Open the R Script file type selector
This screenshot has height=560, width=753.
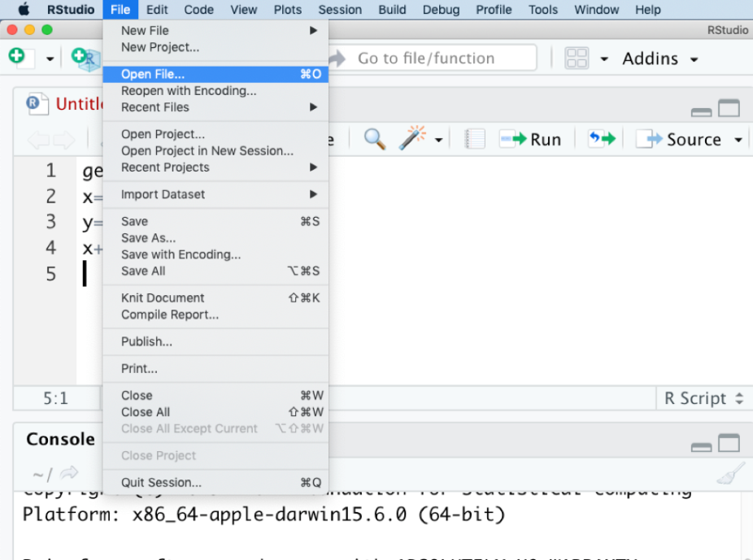coord(703,398)
